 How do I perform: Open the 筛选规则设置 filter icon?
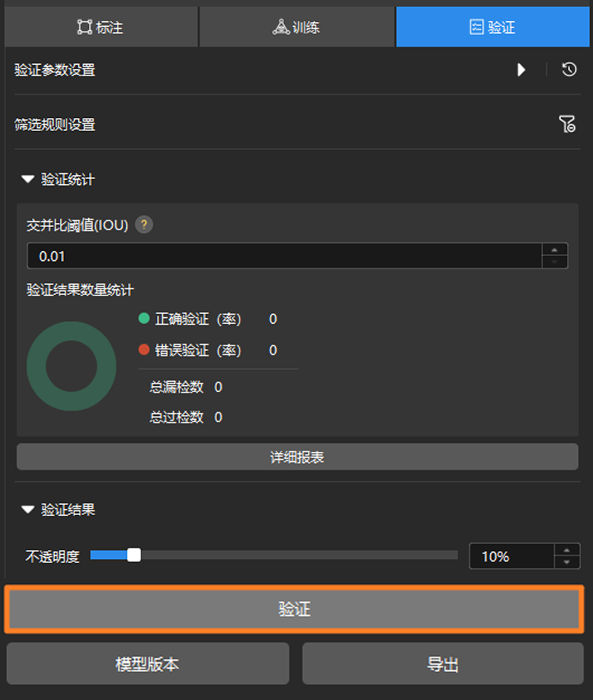click(x=567, y=124)
